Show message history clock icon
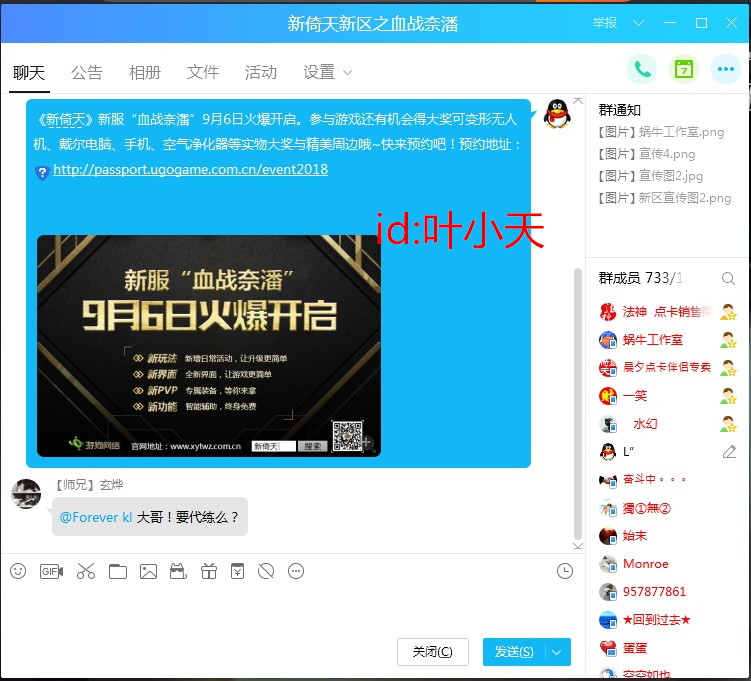This screenshot has height=681, width=751. pos(565,571)
